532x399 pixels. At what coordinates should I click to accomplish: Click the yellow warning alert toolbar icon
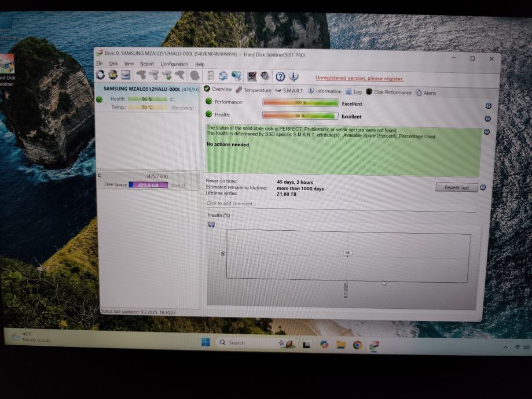point(113,75)
